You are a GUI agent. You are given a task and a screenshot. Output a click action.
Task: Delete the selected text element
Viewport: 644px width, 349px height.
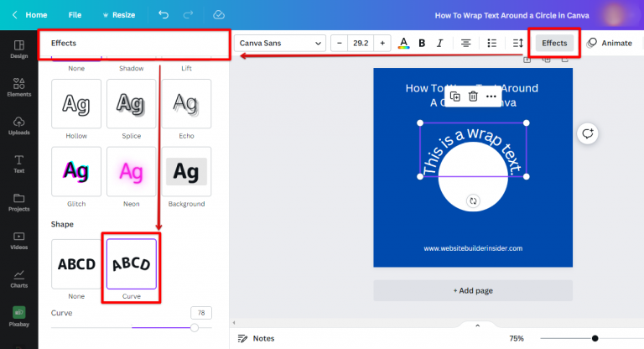(473, 97)
